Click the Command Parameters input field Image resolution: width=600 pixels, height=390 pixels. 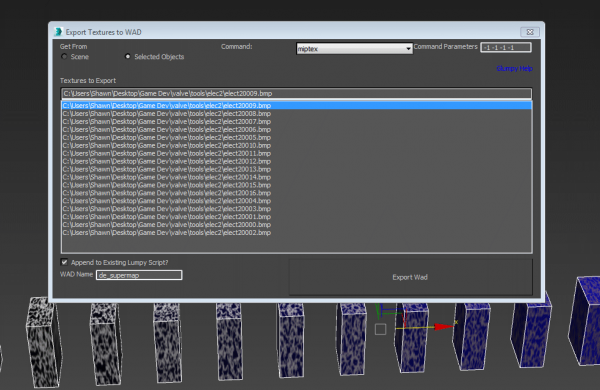506,47
